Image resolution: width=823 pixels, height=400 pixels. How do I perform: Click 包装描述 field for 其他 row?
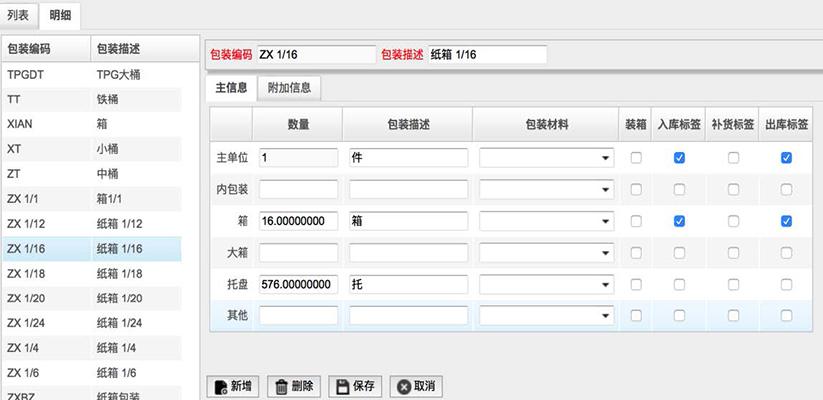click(x=408, y=315)
